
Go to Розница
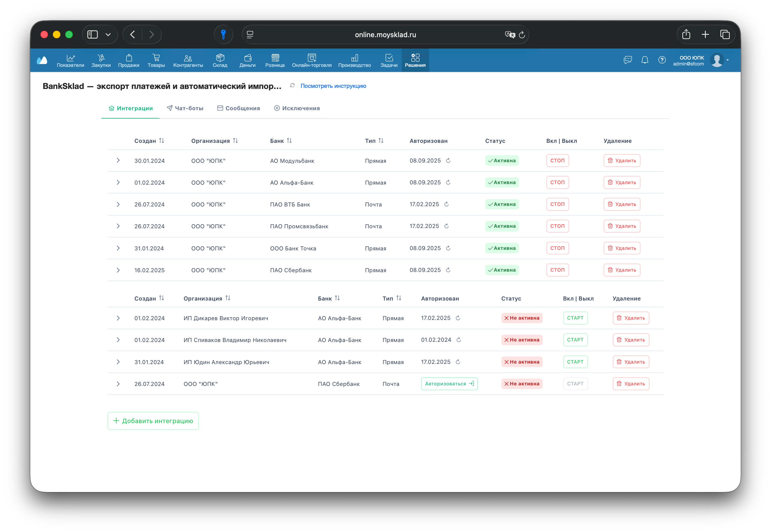click(x=275, y=61)
